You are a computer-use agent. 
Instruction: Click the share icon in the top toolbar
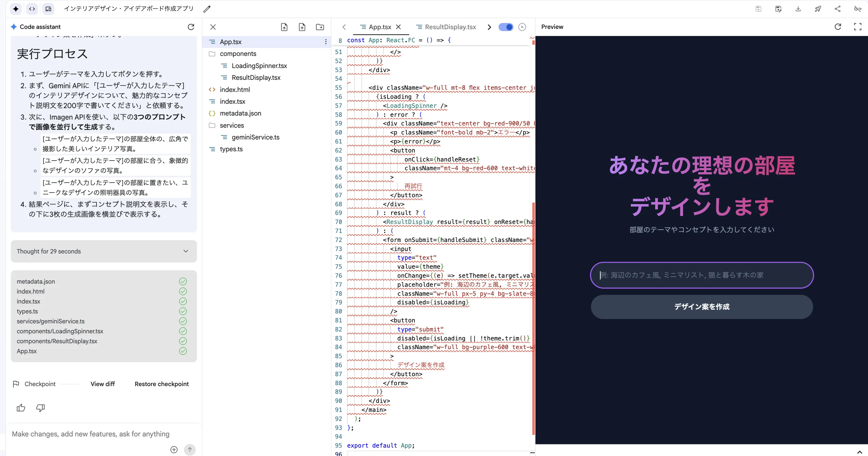[x=838, y=9]
